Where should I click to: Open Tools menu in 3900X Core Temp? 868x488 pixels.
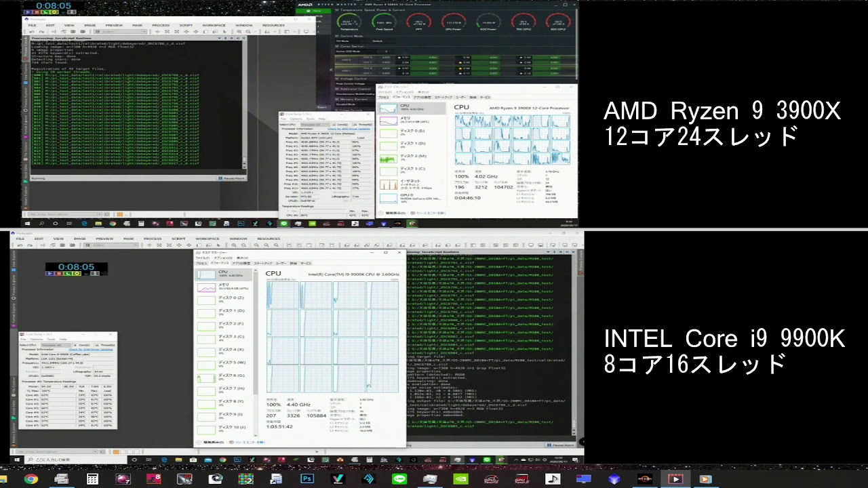pos(310,119)
